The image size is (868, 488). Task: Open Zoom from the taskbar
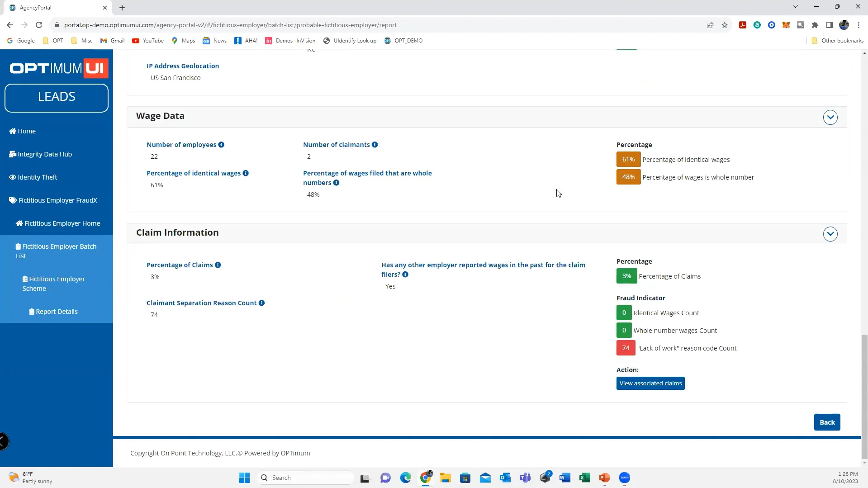click(624, 478)
